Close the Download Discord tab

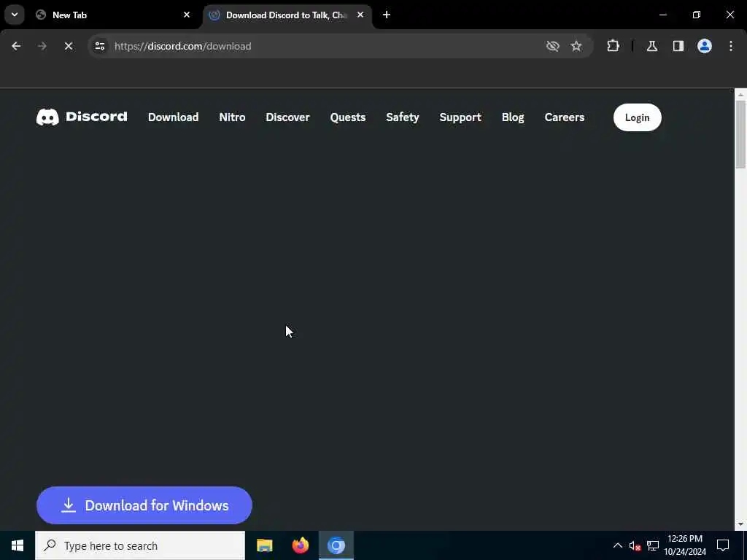pyautogui.click(x=360, y=15)
